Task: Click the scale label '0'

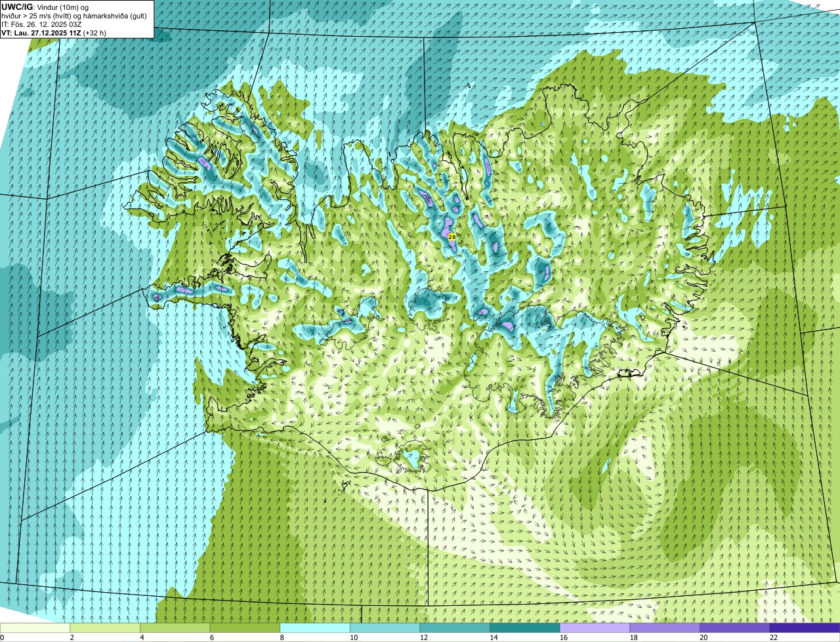Action: [2, 637]
